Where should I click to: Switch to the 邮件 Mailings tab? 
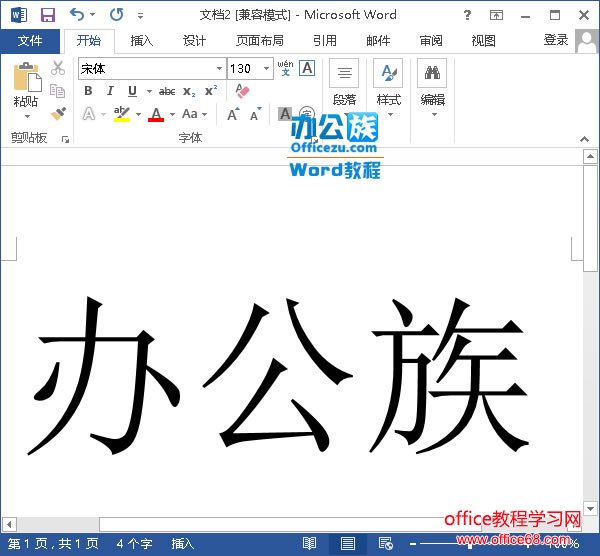378,41
